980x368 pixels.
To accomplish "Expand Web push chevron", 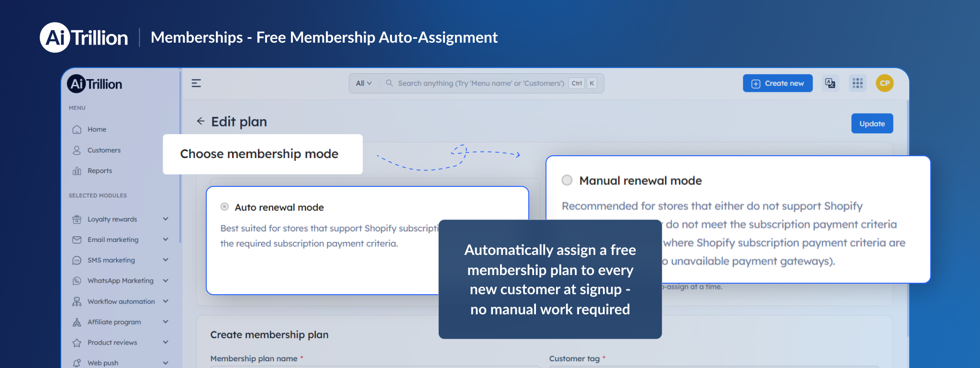I will click(x=166, y=363).
